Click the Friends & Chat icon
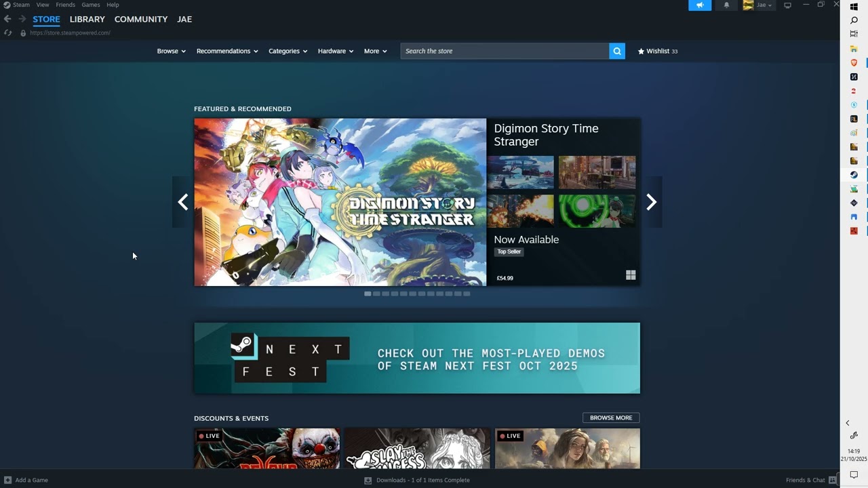This screenshot has width=868, height=488. click(x=833, y=480)
